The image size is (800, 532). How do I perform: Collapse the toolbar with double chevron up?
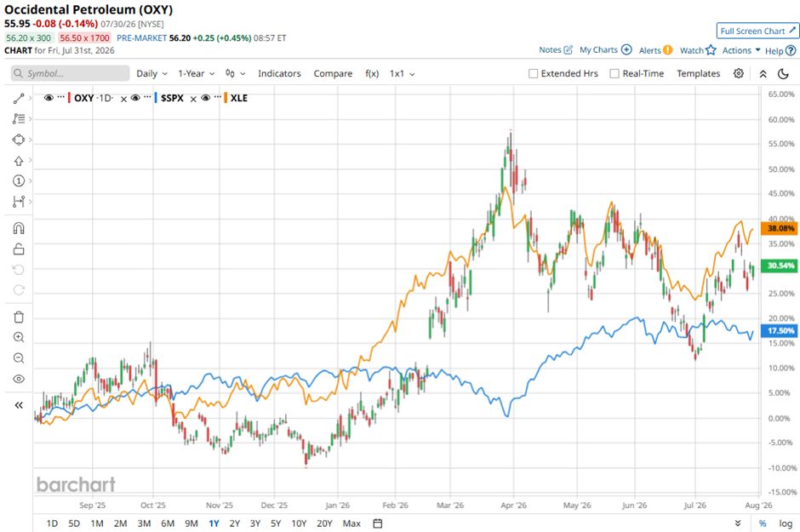tap(763, 74)
